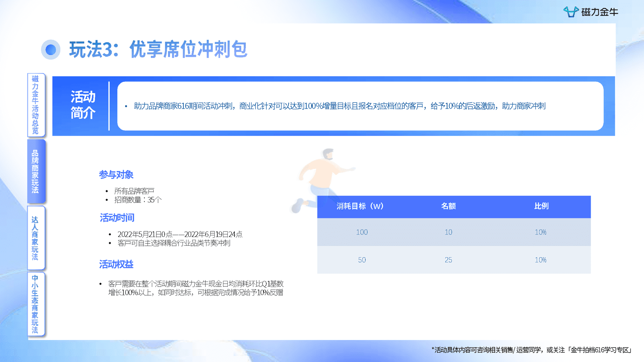Click the paragraph starting 客户需要在整个活动期间

point(196,288)
